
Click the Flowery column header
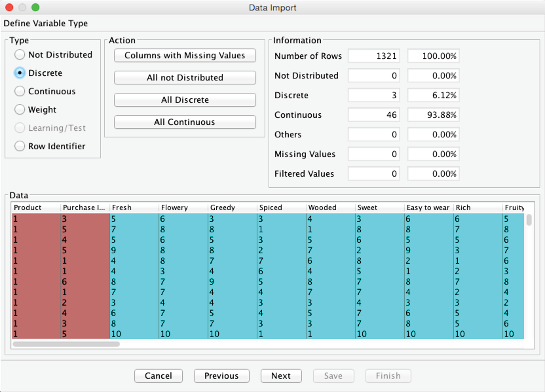[x=183, y=207]
